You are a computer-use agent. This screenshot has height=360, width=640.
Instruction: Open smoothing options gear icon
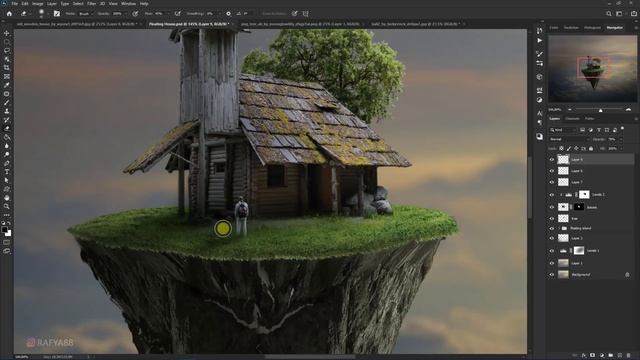click(228, 13)
